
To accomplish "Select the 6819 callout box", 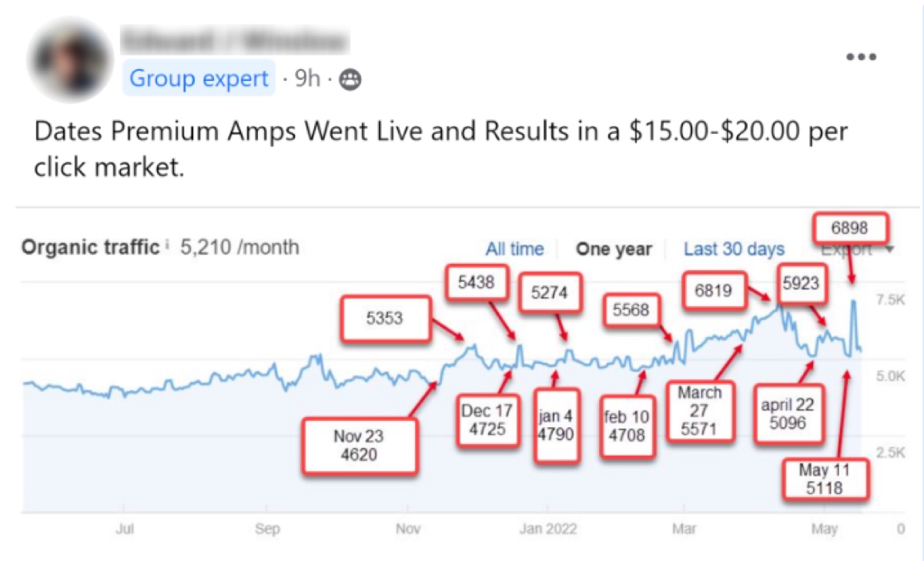I will pos(714,291).
